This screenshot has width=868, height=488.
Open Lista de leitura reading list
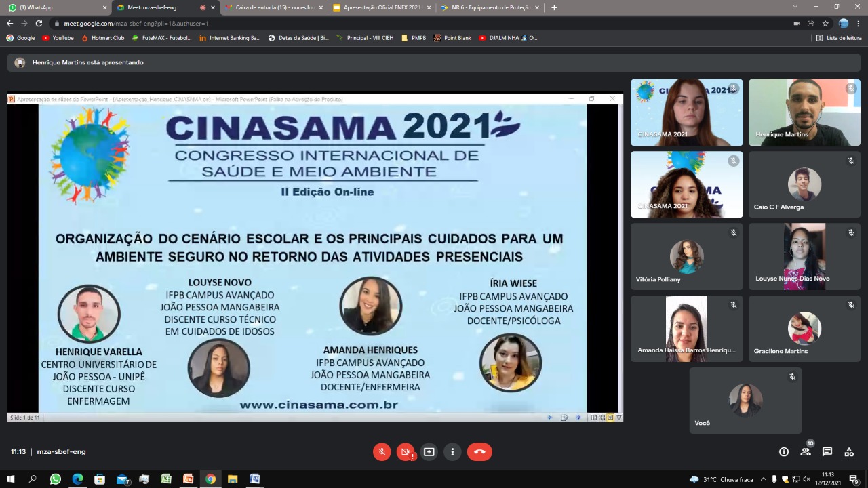click(x=839, y=38)
